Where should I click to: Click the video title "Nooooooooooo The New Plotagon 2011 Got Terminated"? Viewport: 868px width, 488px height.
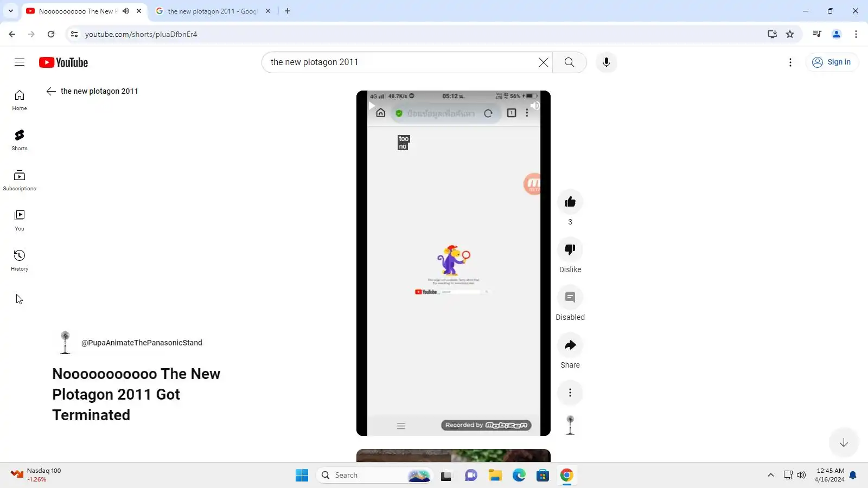click(136, 394)
